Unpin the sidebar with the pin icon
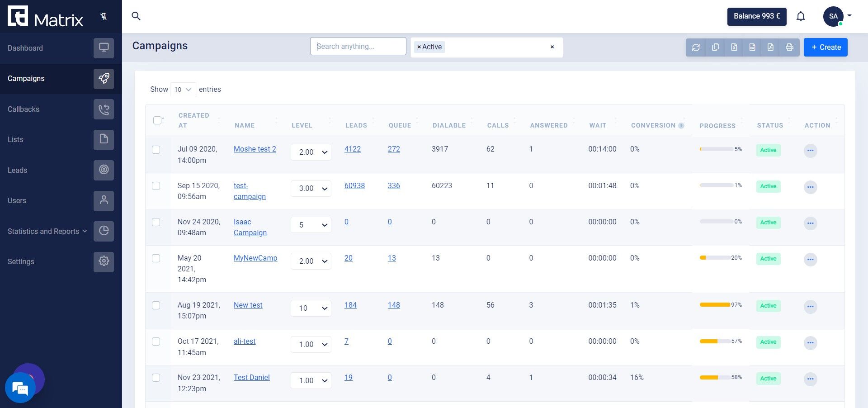This screenshot has width=868, height=408. pyautogui.click(x=104, y=17)
